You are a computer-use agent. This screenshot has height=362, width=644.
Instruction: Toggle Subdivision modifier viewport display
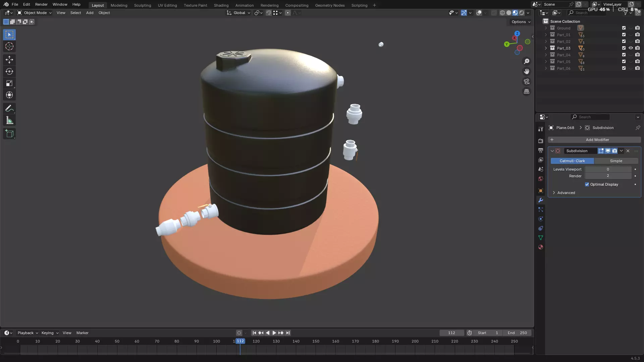(x=608, y=151)
